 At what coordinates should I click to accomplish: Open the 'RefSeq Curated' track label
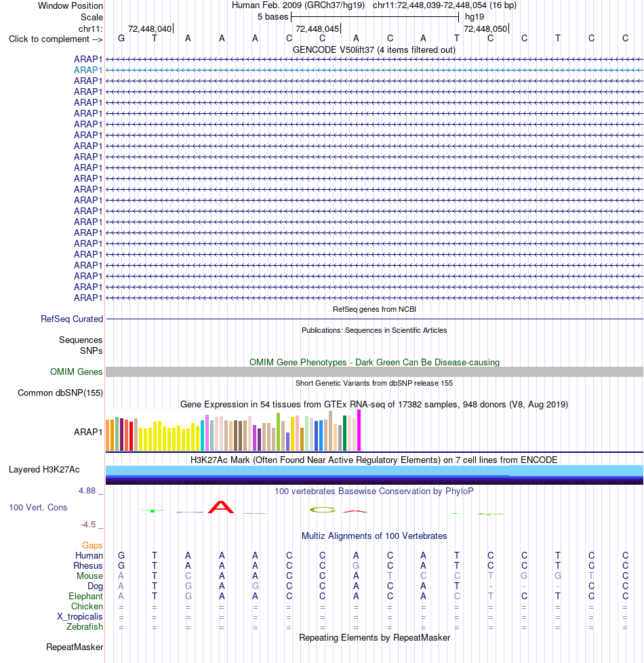click(72, 319)
